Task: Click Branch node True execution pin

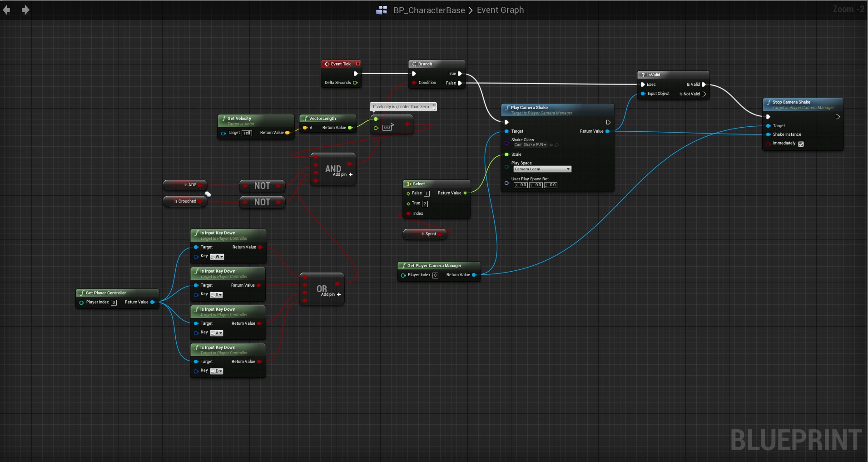Action: coord(460,74)
